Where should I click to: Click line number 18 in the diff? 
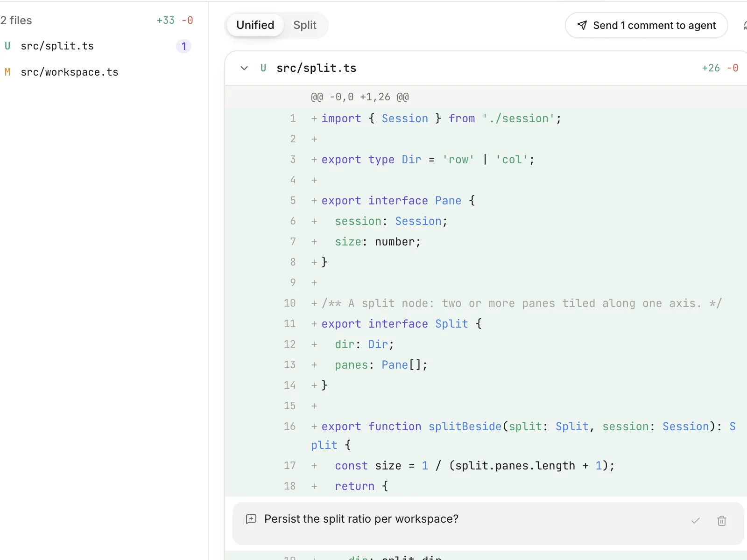[x=289, y=486]
